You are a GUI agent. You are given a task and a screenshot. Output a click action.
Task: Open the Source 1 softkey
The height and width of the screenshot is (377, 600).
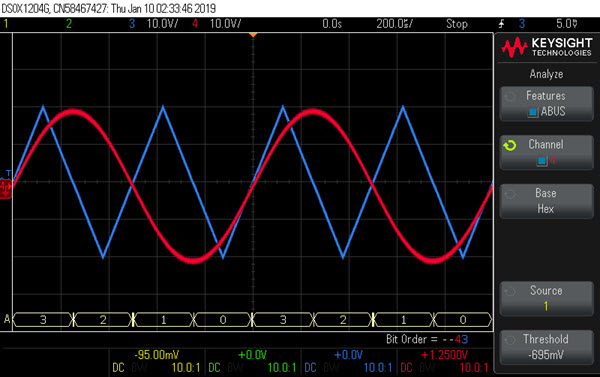[546, 298]
